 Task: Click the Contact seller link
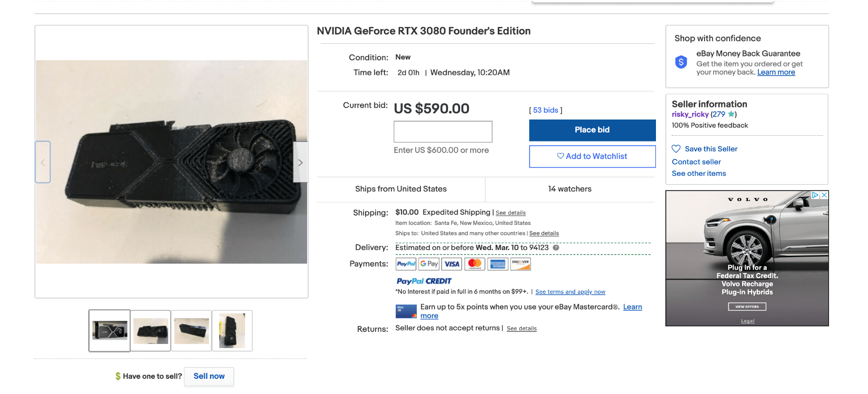696,162
